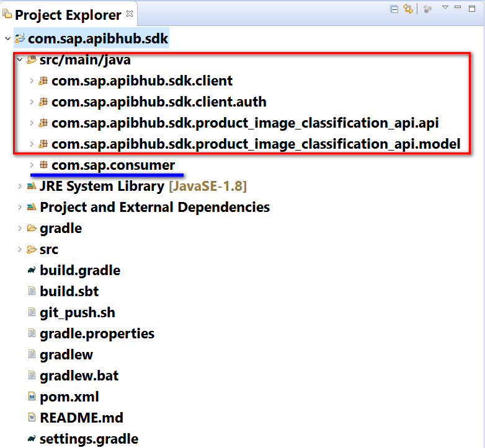Viewport: 485px width, 448px height.
Task: Click the build.gradle file icon
Action: [32, 270]
